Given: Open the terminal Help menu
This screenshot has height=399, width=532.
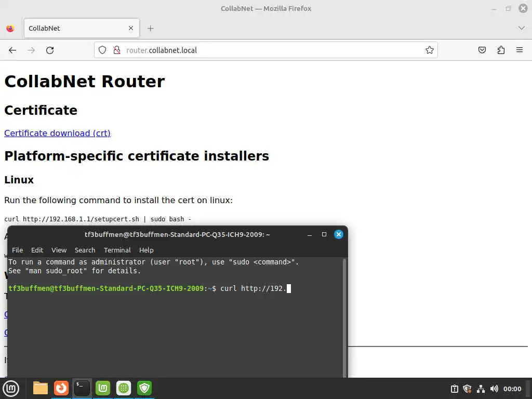Looking at the screenshot, I should tap(146, 250).
